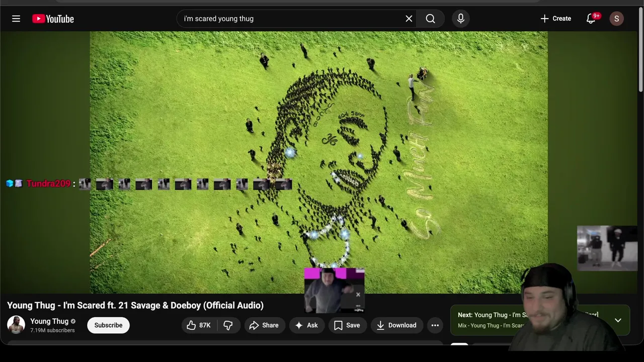Viewport: 644px width, 362px height.
Task: Download the video
Action: (x=397, y=325)
